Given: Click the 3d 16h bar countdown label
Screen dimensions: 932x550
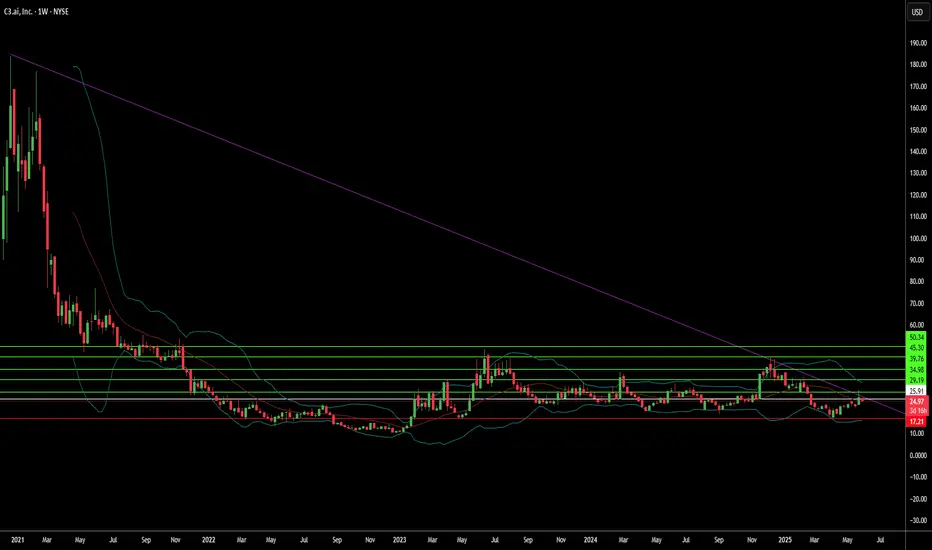Looking at the screenshot, I should click(917, 411).
